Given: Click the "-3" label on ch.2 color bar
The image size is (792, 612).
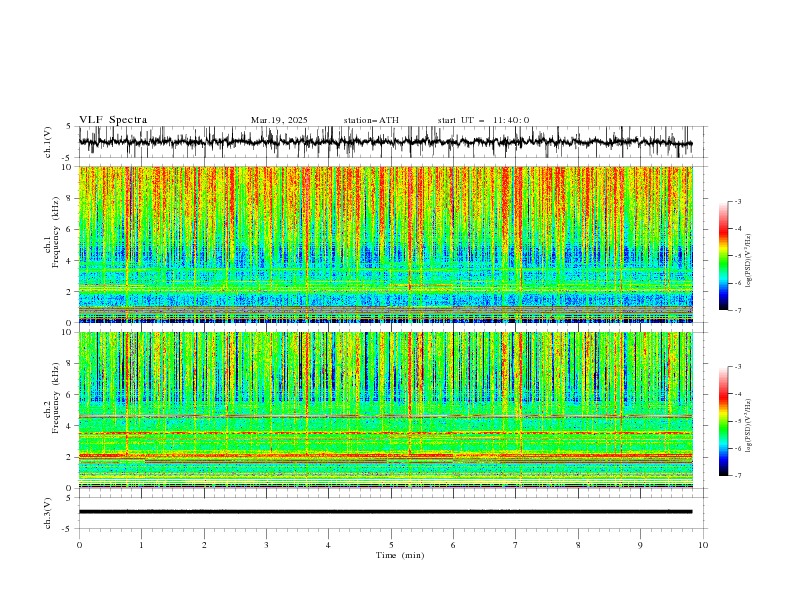Looking at the screenshot, I should (737, 367).
